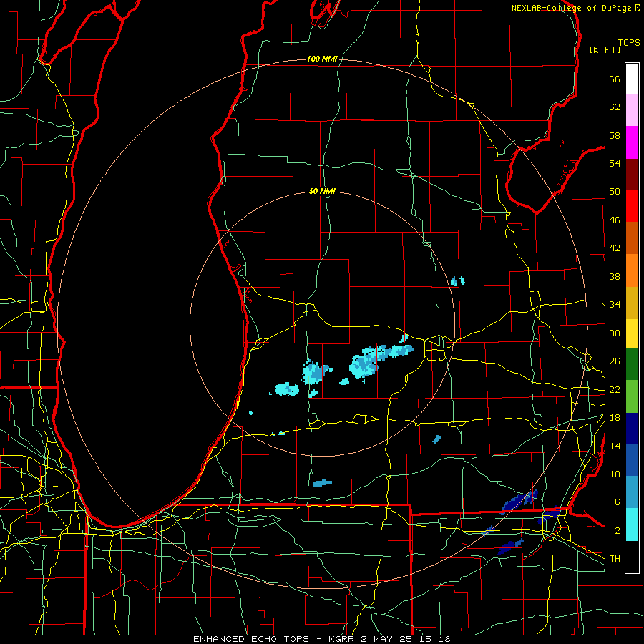Click the '100 NMI' range ring label
The height and width of the screenshot is (644, 644).
pyautogui.click(x=322, y=59)
